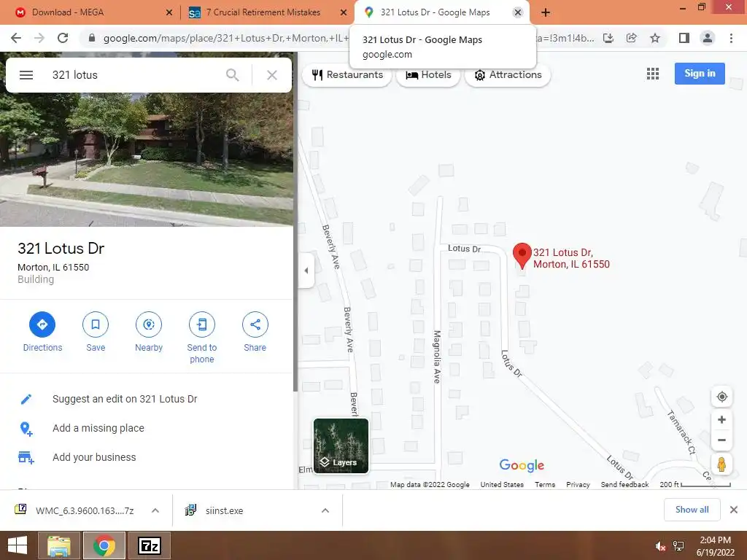
Task: Click the pencil icon for suggest an edit
Action: [26, 399]
